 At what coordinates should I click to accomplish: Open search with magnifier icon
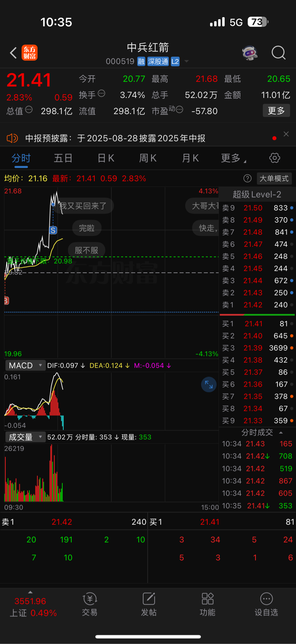tap(278, 53)
